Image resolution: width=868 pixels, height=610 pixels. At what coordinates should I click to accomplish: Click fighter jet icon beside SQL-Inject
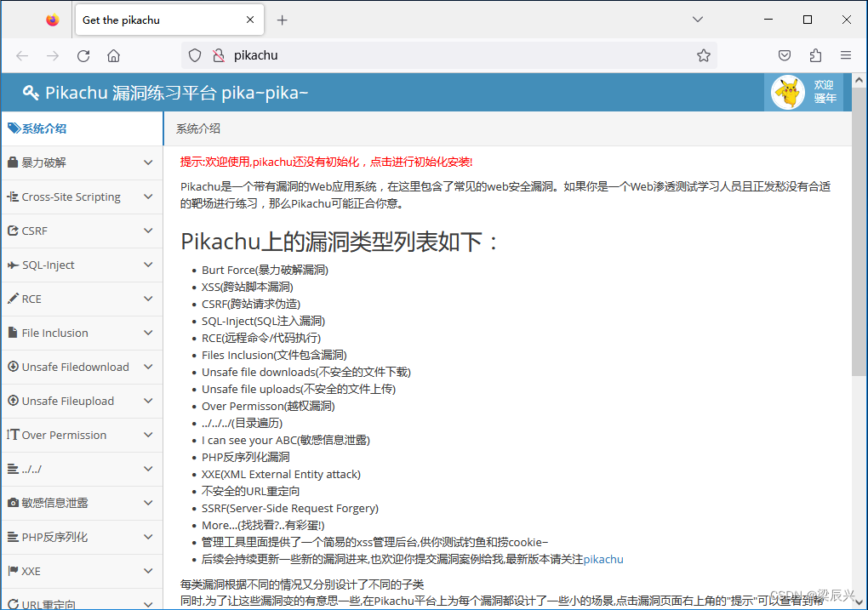14,265
